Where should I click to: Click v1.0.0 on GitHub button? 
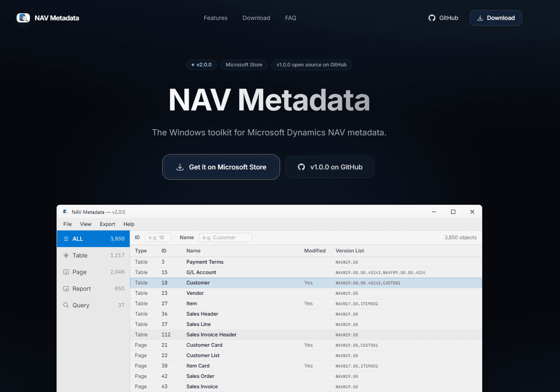(330, 167)
